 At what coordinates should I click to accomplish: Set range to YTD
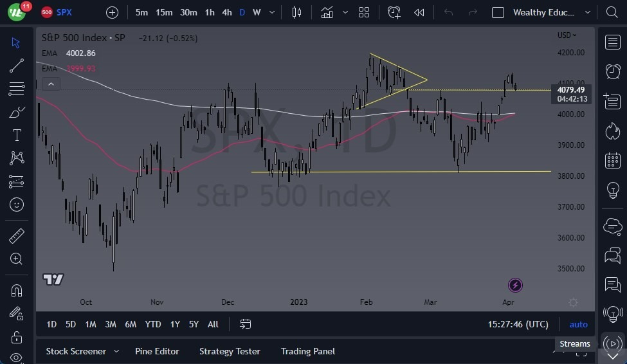(153, 324)
